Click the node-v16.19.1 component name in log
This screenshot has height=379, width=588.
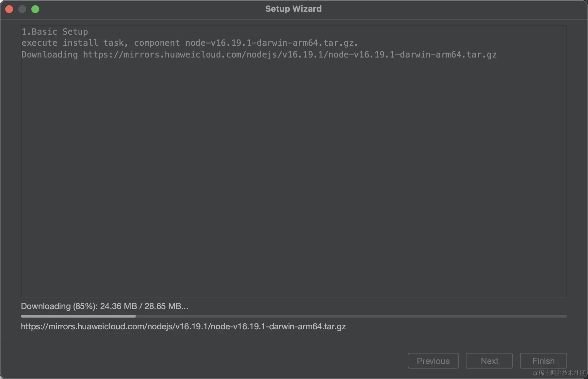(x=271, y=43)
